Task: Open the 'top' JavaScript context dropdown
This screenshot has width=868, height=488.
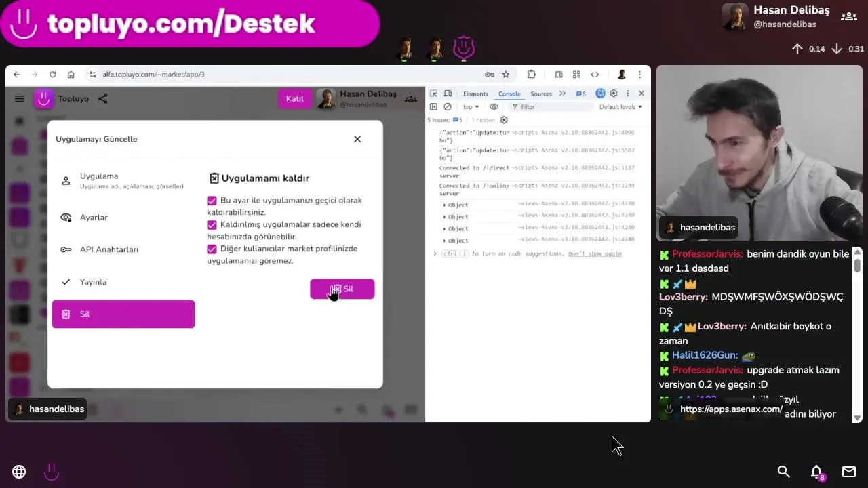Action: tap(471, 107)
